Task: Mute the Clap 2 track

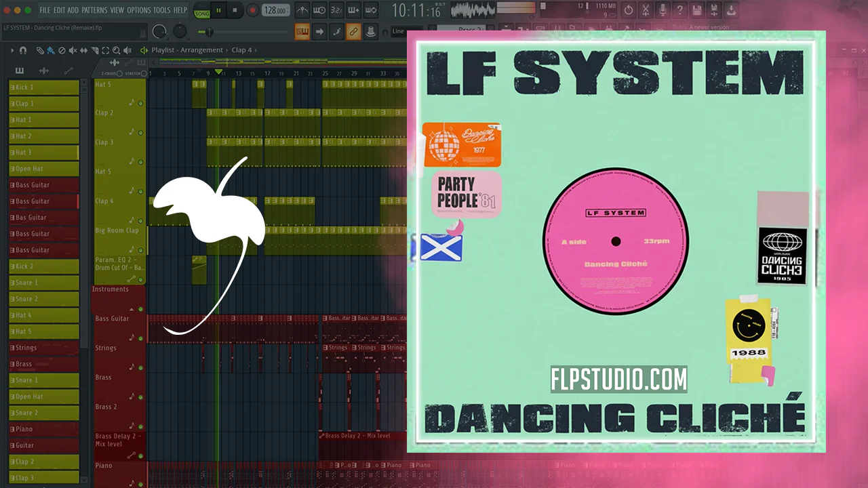Action: pos(141,133)
